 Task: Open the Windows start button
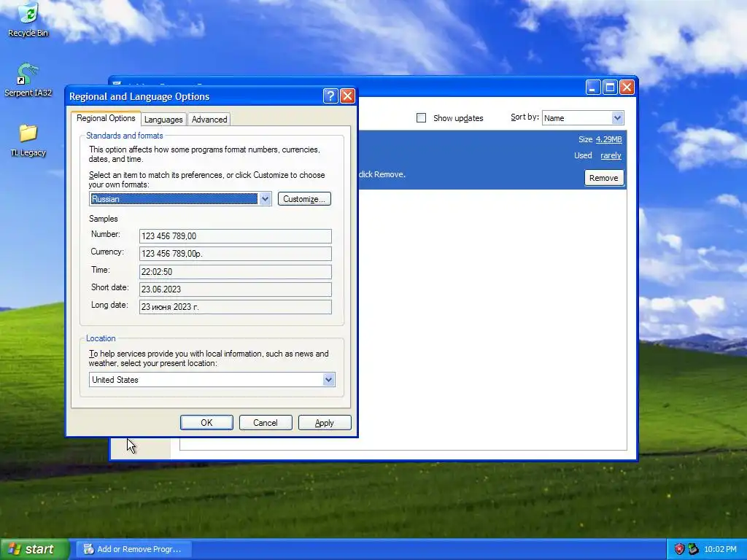coord(34,549)
